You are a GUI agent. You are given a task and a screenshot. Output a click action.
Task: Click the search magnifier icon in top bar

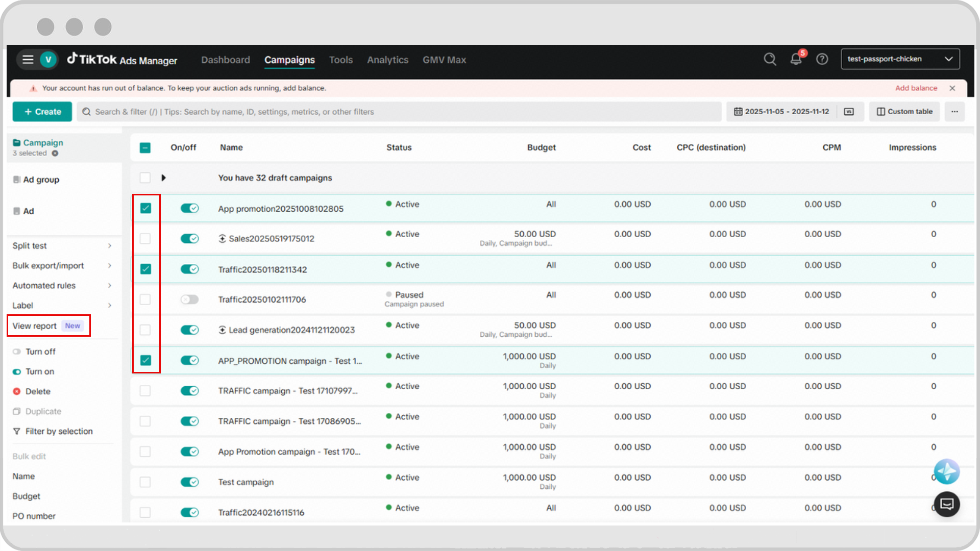[x=770, y=59]
